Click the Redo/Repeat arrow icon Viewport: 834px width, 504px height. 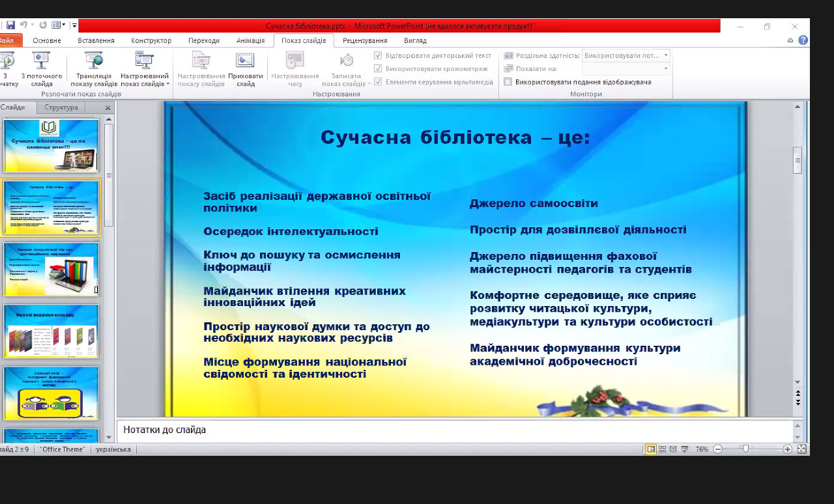click(x=43, y=25)
